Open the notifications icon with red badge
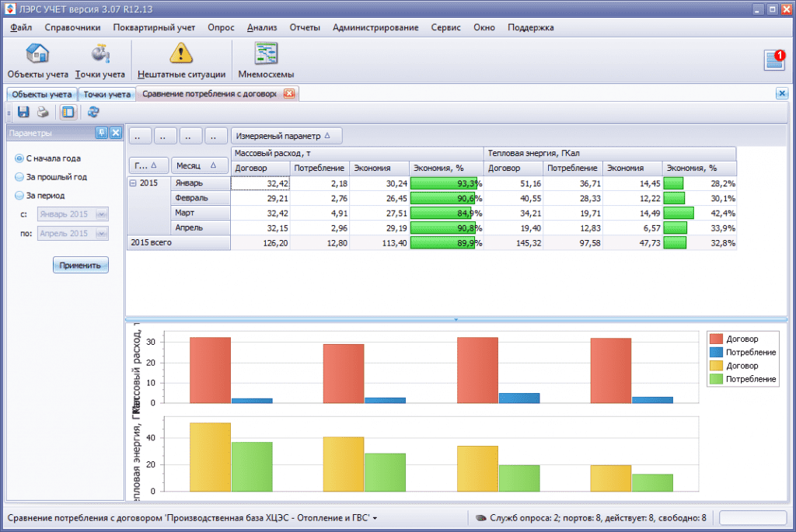Viewport: 796px width, 532px height. tap(775, 61)
